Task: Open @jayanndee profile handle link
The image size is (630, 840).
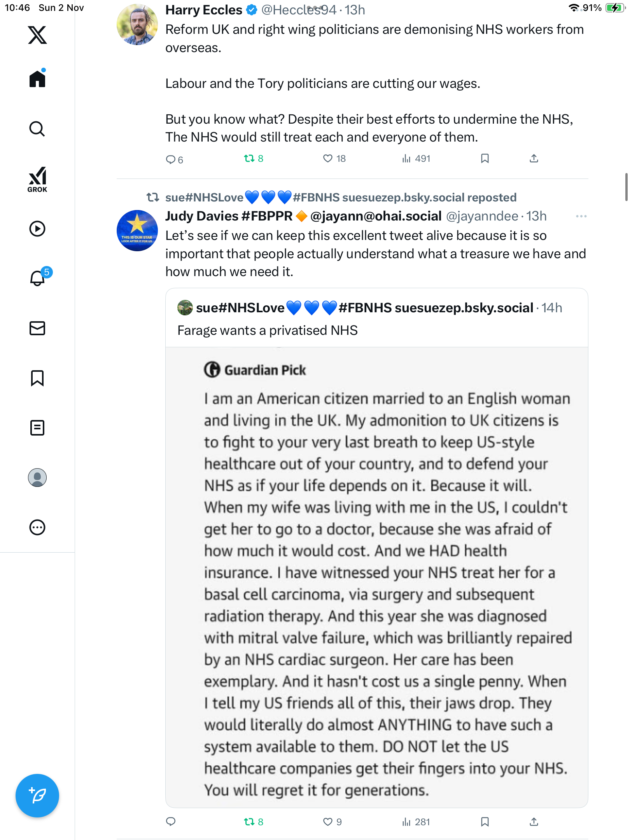Action: (482, 216)
